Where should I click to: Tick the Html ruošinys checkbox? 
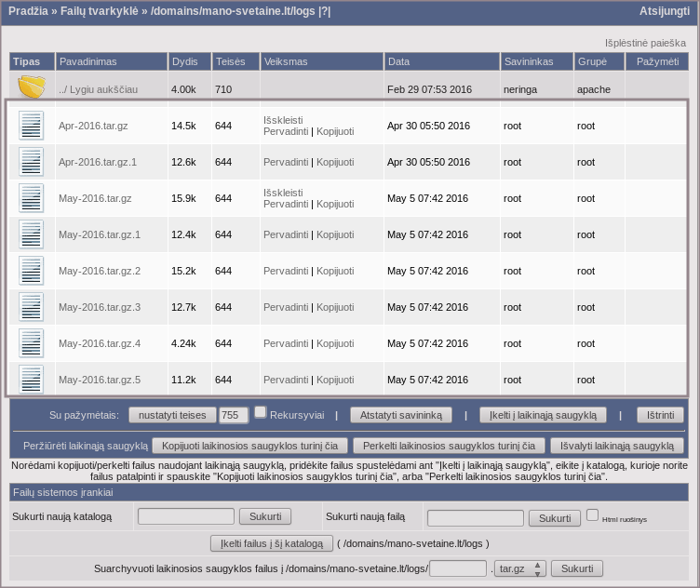pos(592,514)
